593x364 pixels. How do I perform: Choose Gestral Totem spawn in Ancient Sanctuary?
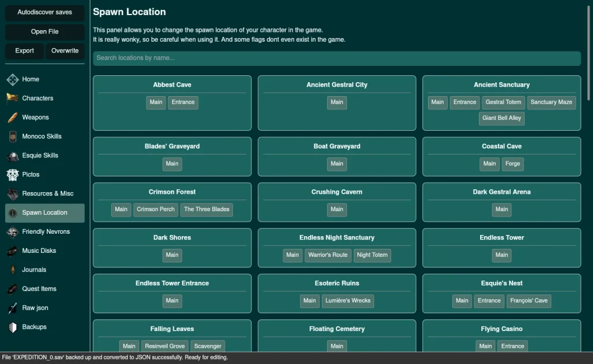point(503,102)
